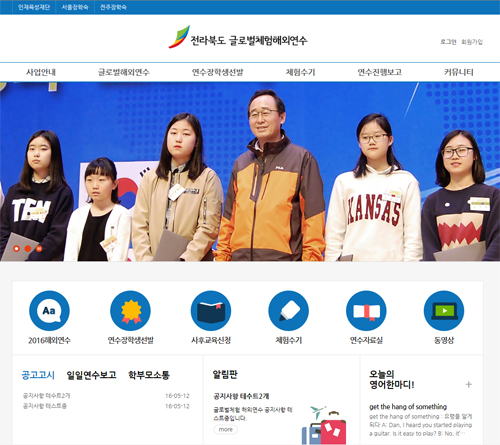Screen dimensions: 500x445
Task: Click the more button under 알림판
Action: pyautogui.click(x=226, y=429)
